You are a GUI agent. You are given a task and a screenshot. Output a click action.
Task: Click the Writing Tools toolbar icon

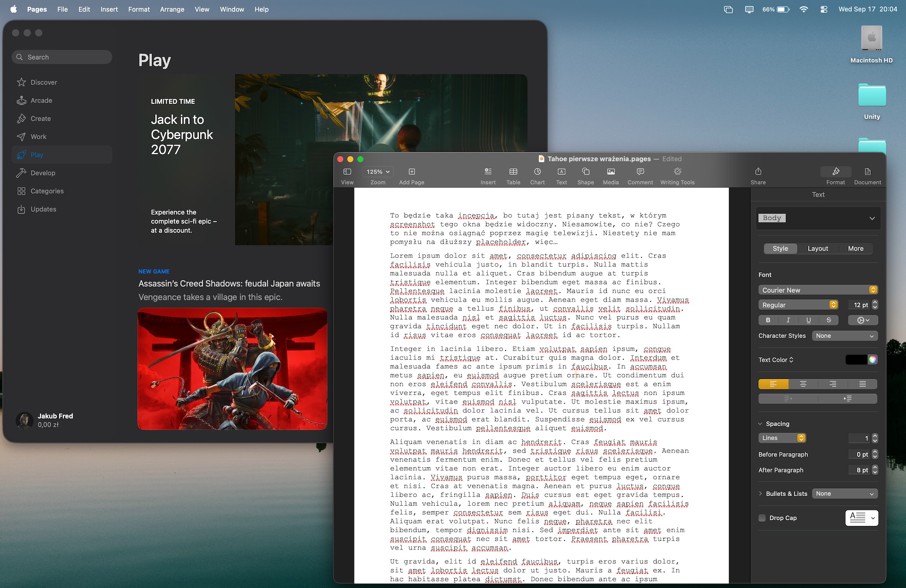click(x=677, y=172)
